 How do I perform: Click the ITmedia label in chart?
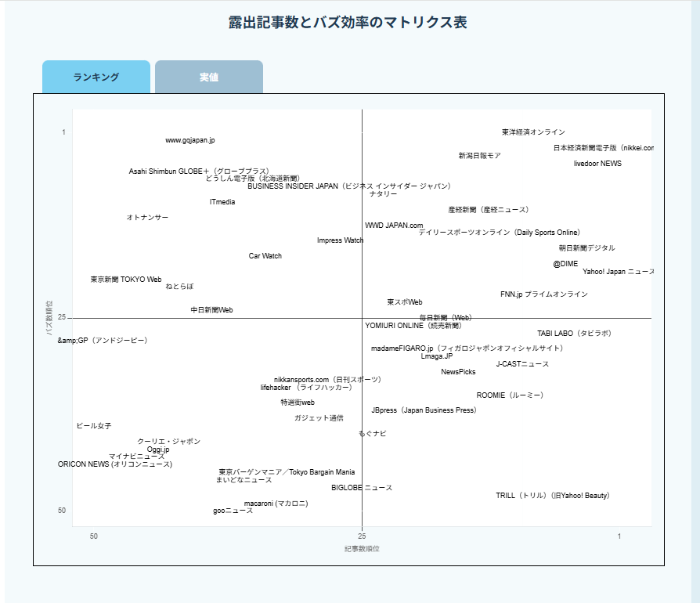tap(222, 202)
